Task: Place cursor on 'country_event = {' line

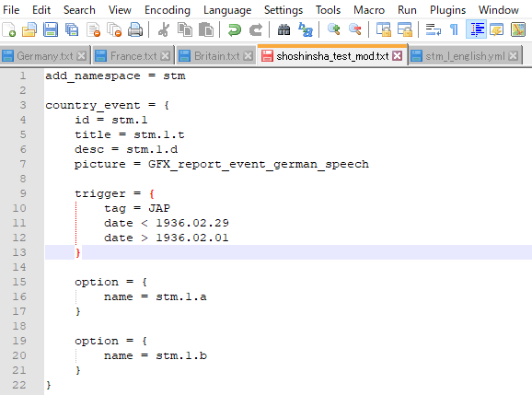Action: click(107, 105)
